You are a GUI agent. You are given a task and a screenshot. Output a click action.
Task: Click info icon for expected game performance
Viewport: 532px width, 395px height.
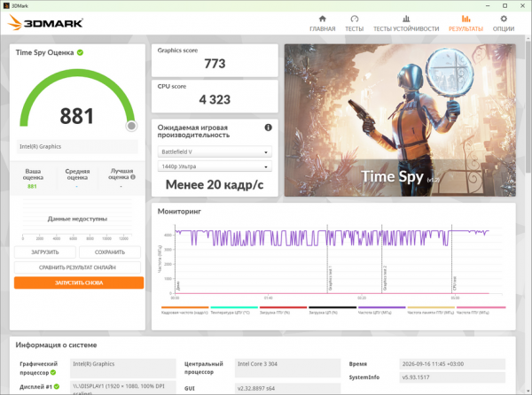coord(268,128)
